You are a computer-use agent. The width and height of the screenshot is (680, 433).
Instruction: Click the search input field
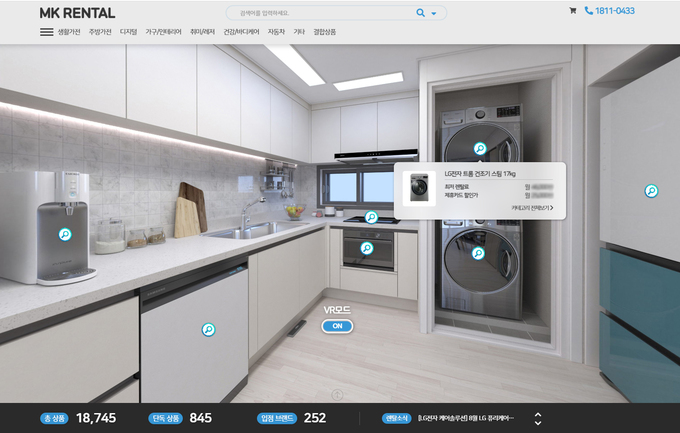[320, 13]
